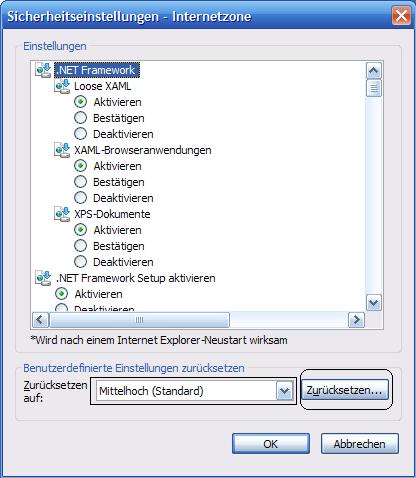Click the .NET Framework Setup aktivieren icon
Screen dimensions: 416x478
pyautogui.click(x=43, y=278)
